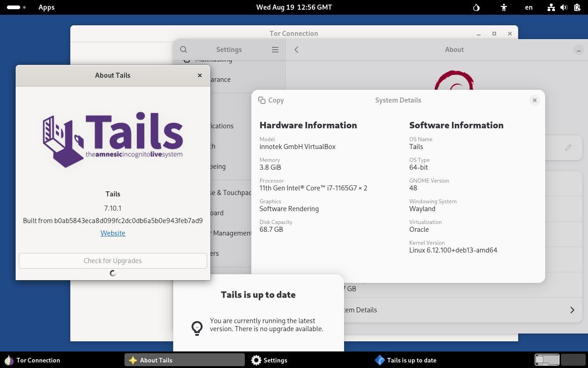Open the Tor onion status icon in top bar
Screen dimensions: 588x368
click(476, 7)
